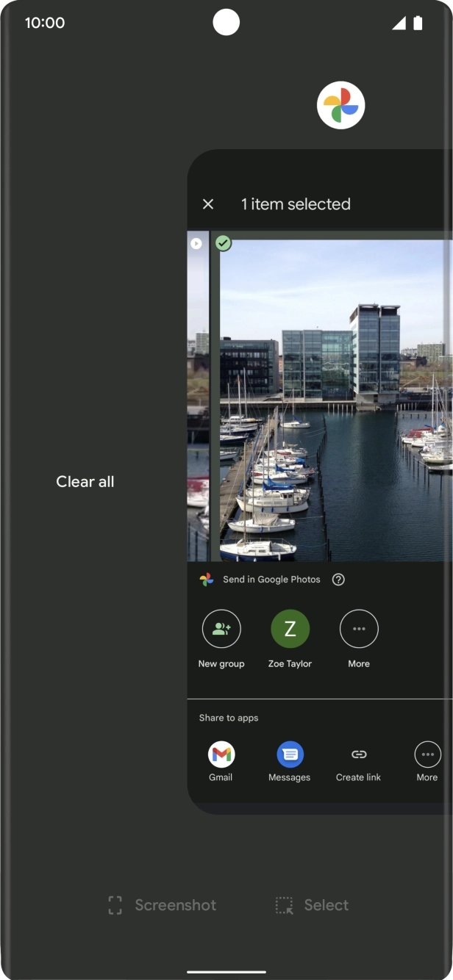Viewport: 453px width, 980px height.
Task: Create a New group for sharing
Action: [x=221, y=629]
